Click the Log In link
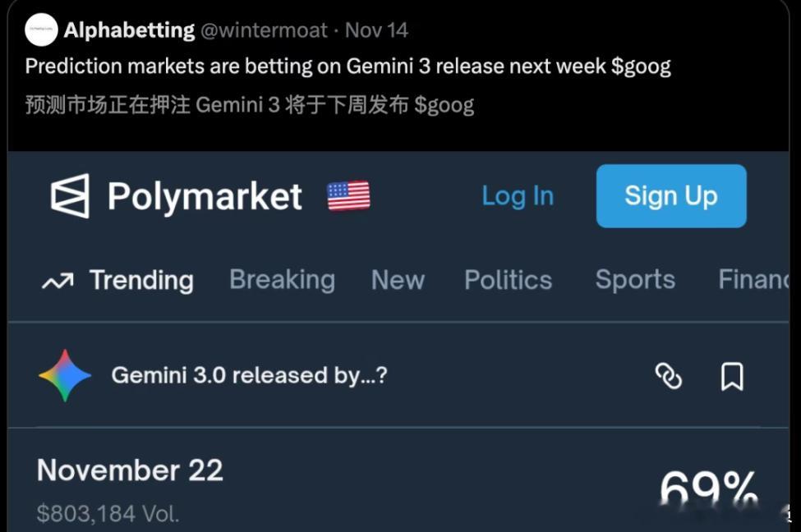801x532 pixels. tap(518, 196)
